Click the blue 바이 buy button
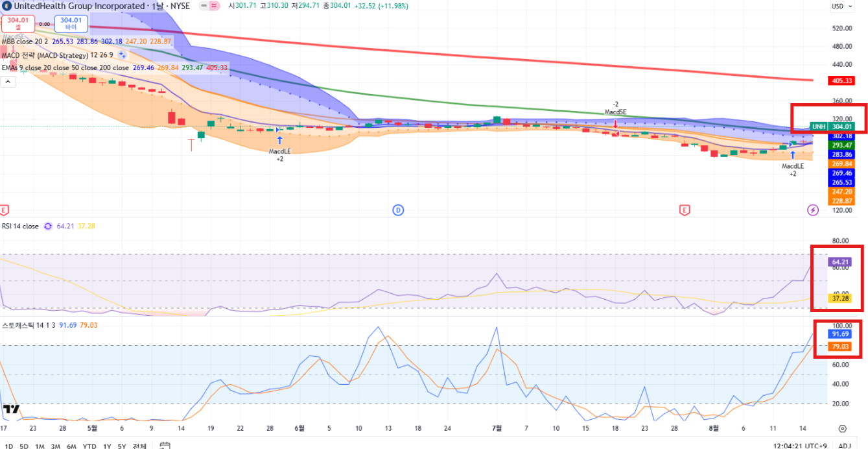 [x=71, y=23]
